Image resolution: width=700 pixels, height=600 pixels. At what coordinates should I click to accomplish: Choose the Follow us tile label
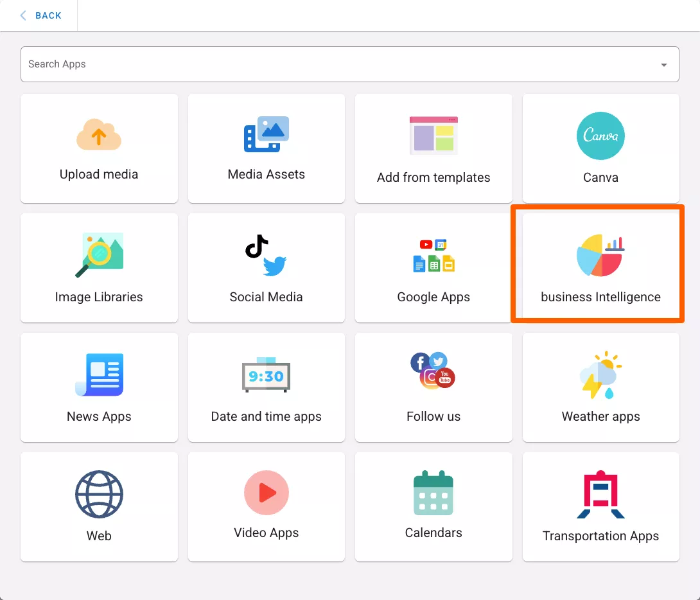point(433,416)
